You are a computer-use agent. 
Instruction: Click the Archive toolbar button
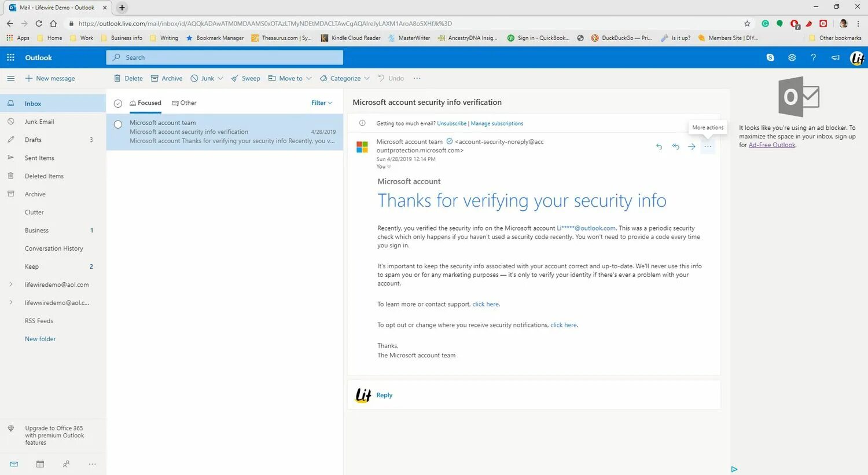pyautogui.click(x=167, y=78)
